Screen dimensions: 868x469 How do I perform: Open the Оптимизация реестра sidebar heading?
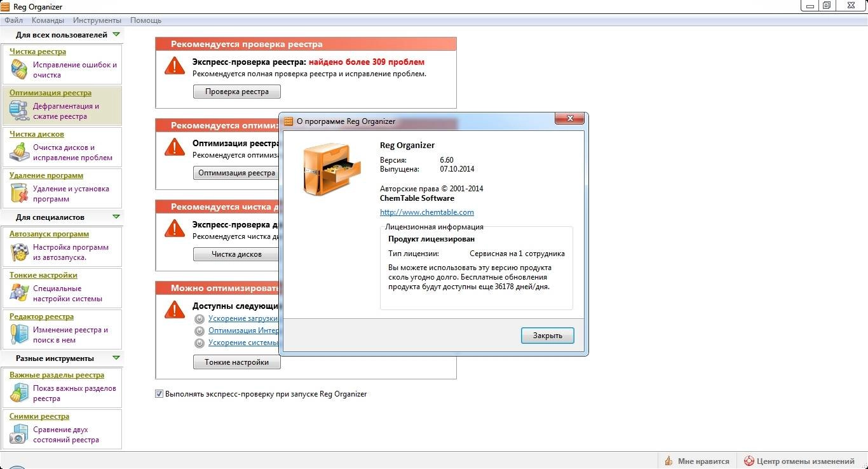point(50,93)
